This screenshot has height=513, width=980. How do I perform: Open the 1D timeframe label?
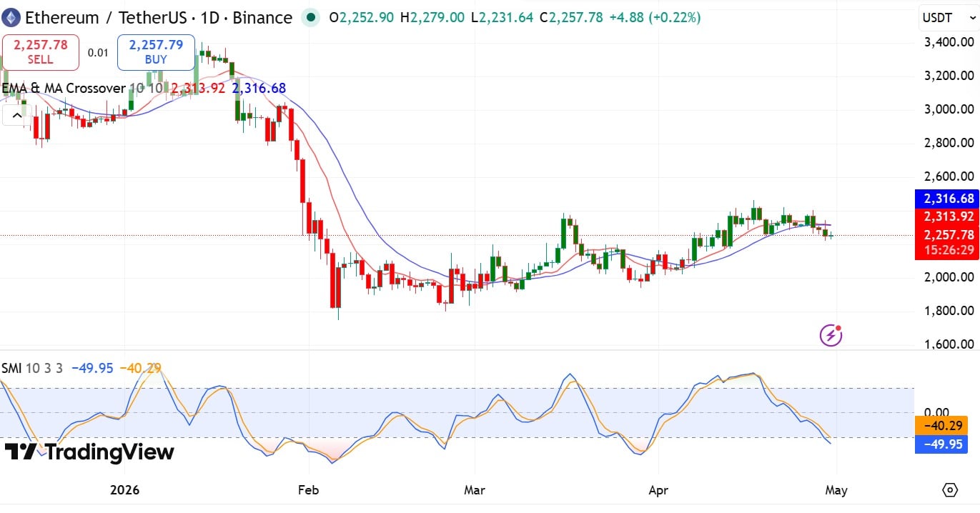click(210, 18)
